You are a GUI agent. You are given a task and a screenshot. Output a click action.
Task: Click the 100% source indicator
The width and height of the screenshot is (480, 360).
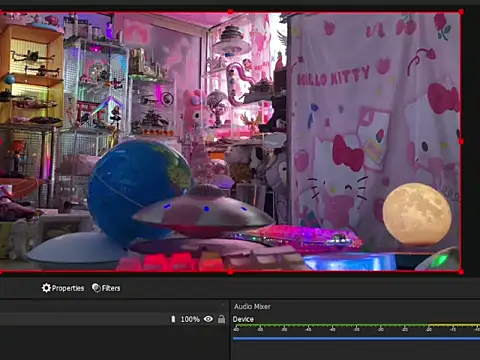tap(190, 319)
